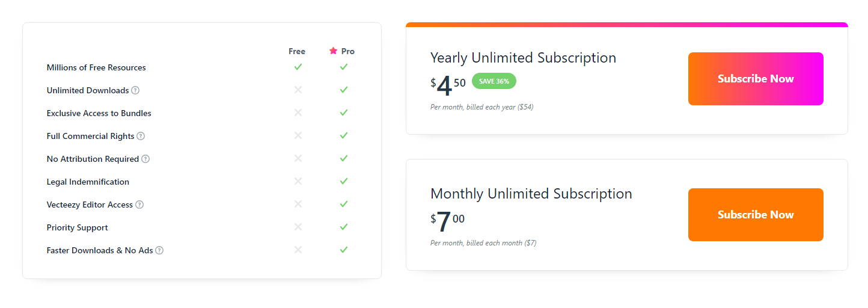Subscribe Now to the Yearly Unlimited Subscription

[756, 79]
